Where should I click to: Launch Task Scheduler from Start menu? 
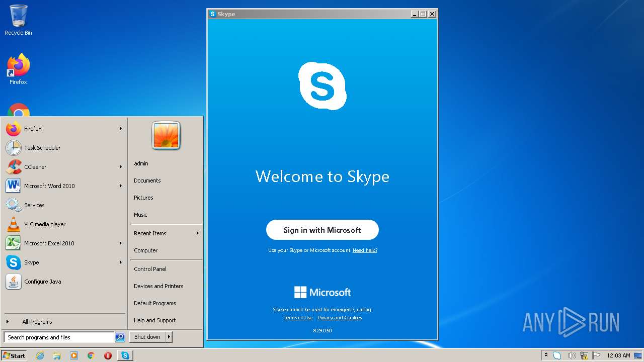[64, 148]
